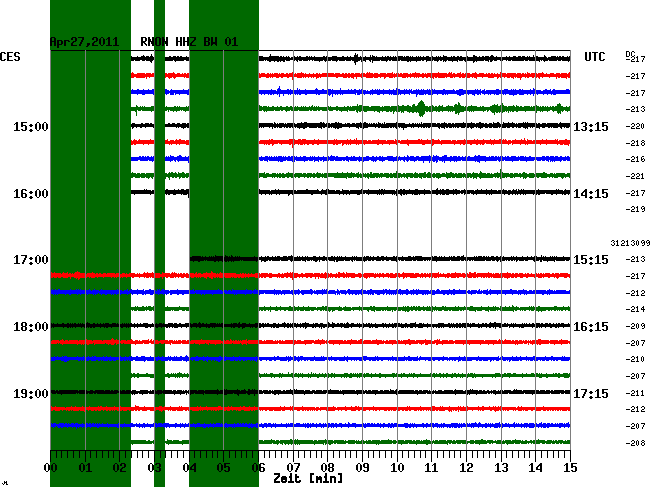Image resolution: width=650 pixels, height=494 pixels.
Task: Select the 19:00 local time label
Action: 31,393
